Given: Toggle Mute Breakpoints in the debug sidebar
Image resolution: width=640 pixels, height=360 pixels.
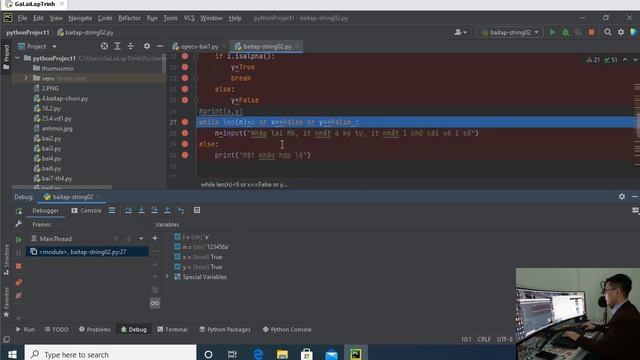Looking at the screenshot, I should point(19,296).
